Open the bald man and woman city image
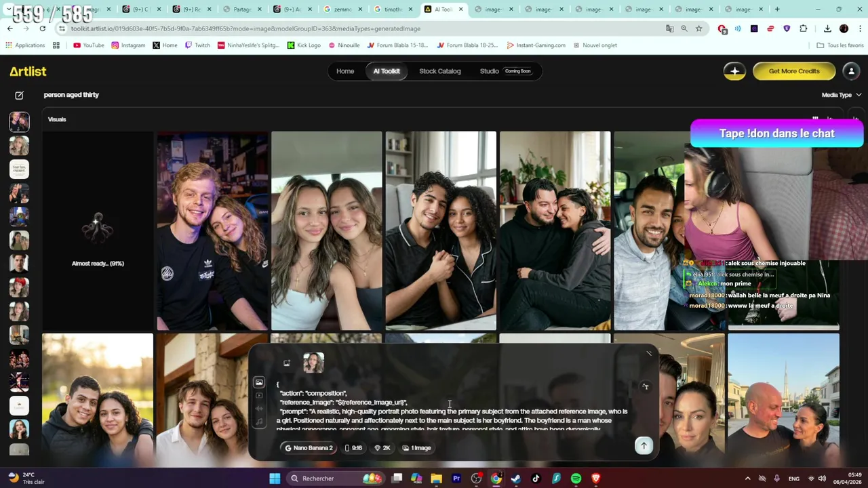This screenshot has height=488, width=868. coord(783,398)
